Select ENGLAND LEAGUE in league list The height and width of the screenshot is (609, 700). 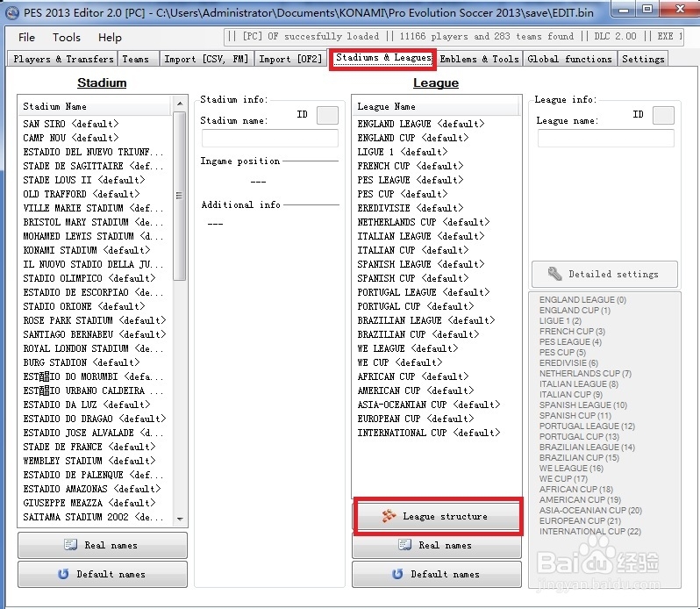[420, 124]
